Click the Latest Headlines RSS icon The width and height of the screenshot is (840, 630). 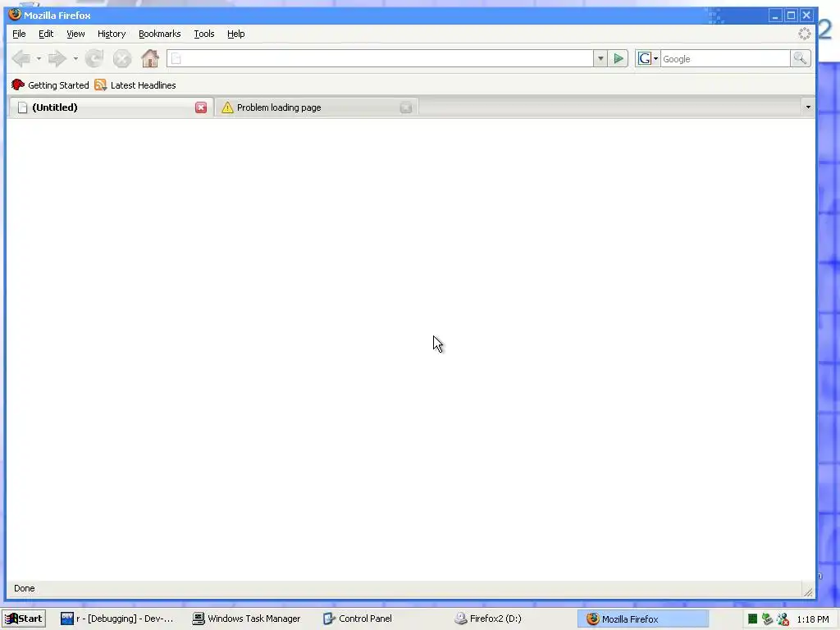(100, 85)
